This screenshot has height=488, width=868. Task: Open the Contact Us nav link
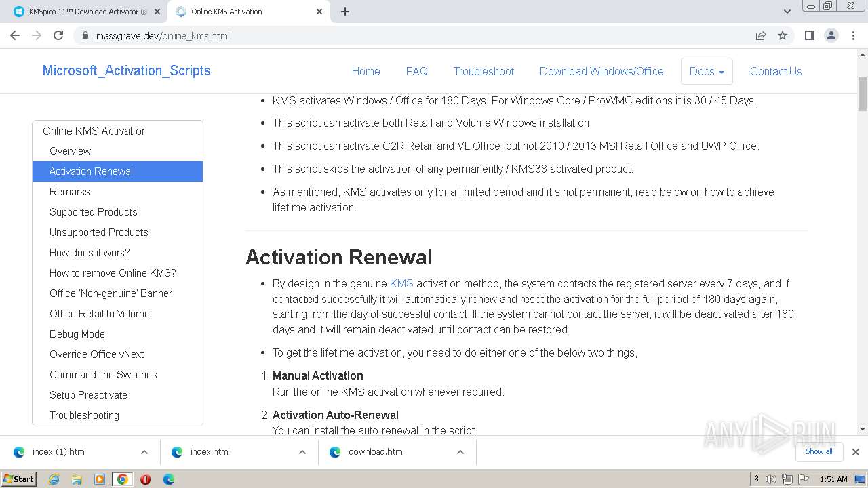pyautogui.click(x=776, y=71)
